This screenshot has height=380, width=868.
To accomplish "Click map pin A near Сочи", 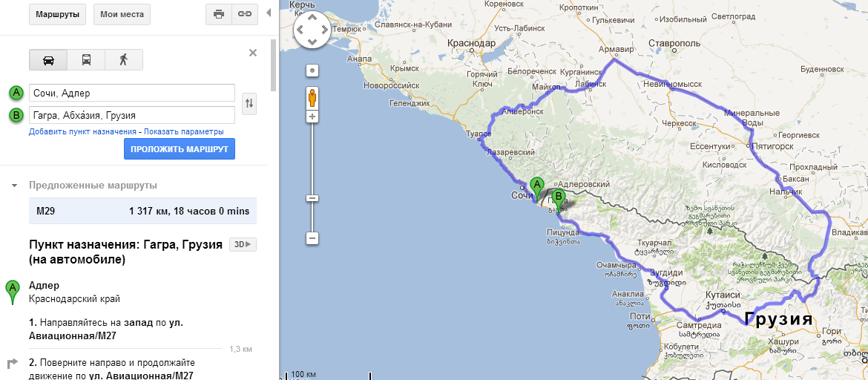I will pyautogui.click(x=536, y=189).
